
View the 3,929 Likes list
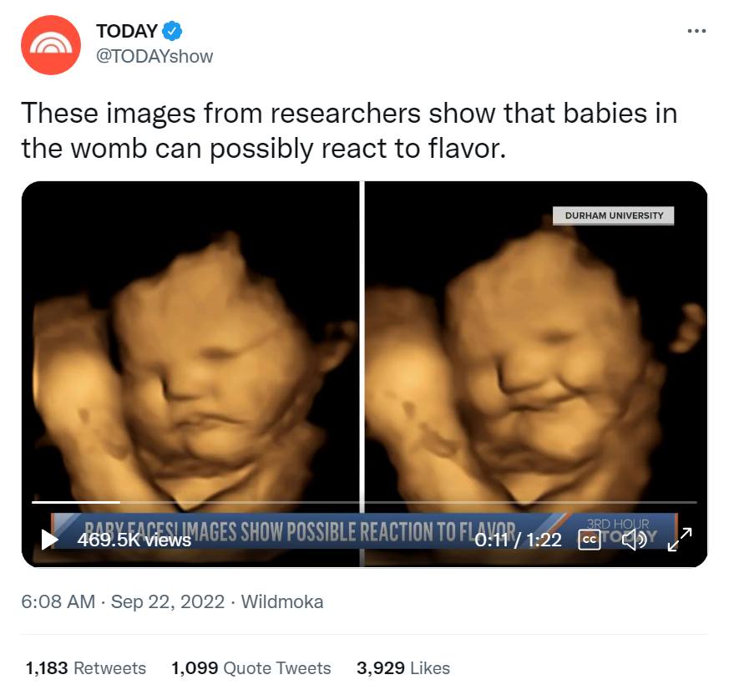coord(403,668)
